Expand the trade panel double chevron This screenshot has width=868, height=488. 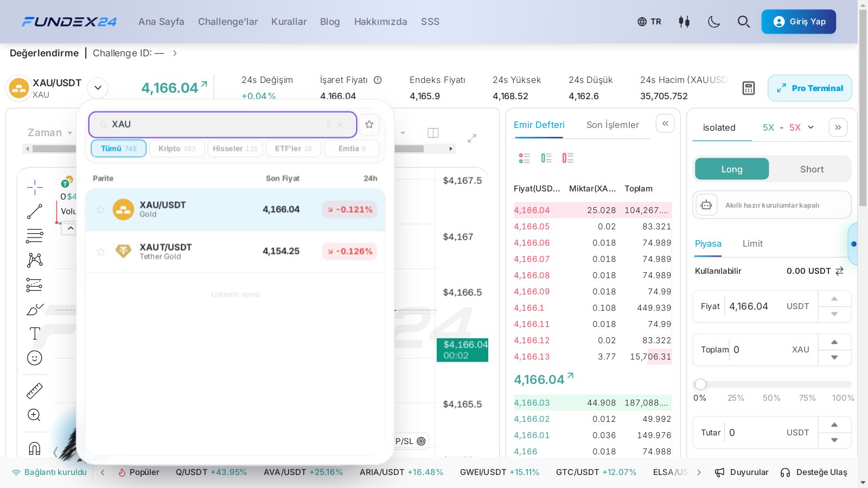[838, 127]
